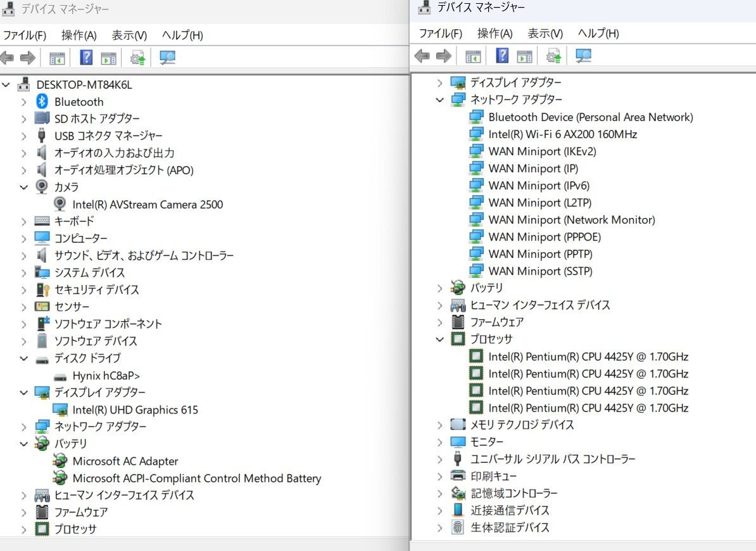
Task: Open ヘルプ(H) menu in the right window
Action: click(598, 34)
